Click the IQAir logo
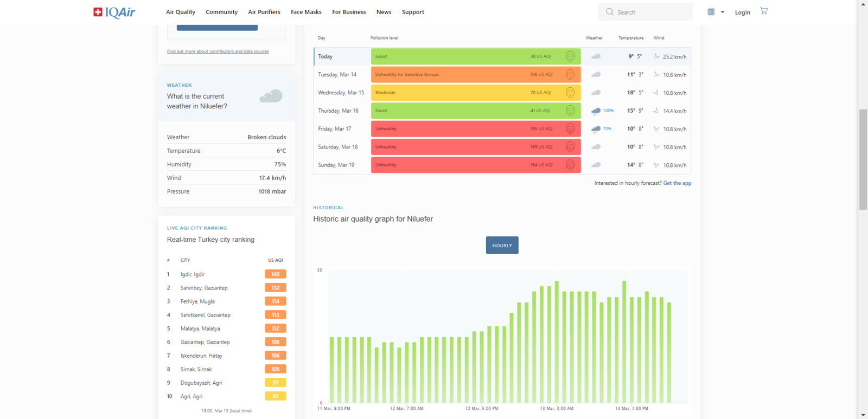The image size is (868, 419). [114, 12]
